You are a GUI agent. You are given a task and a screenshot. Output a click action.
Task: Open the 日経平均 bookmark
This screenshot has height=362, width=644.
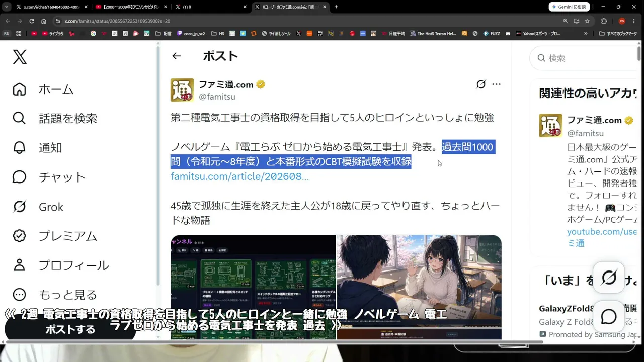click(x=392, y=34)
